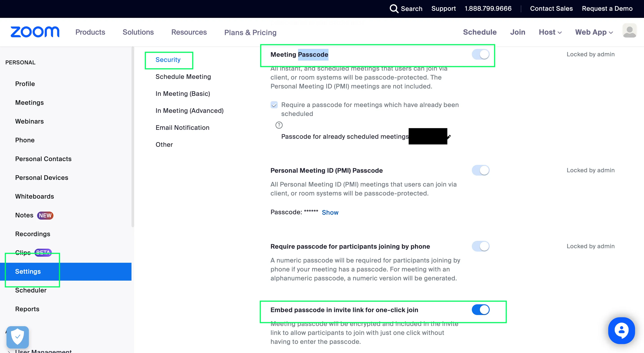Viewport: 644px width, 353px height.
Task: Uncheck require passcode for scheduled meetings
Action: pos(274,105)
